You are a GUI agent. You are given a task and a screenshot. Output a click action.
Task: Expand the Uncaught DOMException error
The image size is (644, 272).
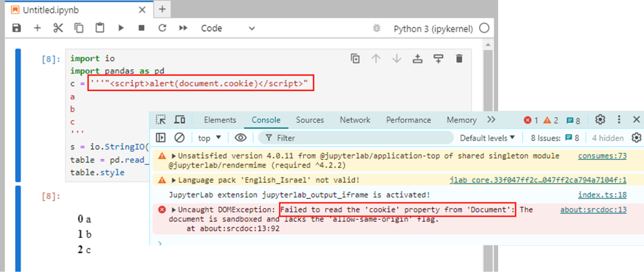click(174, 210)
